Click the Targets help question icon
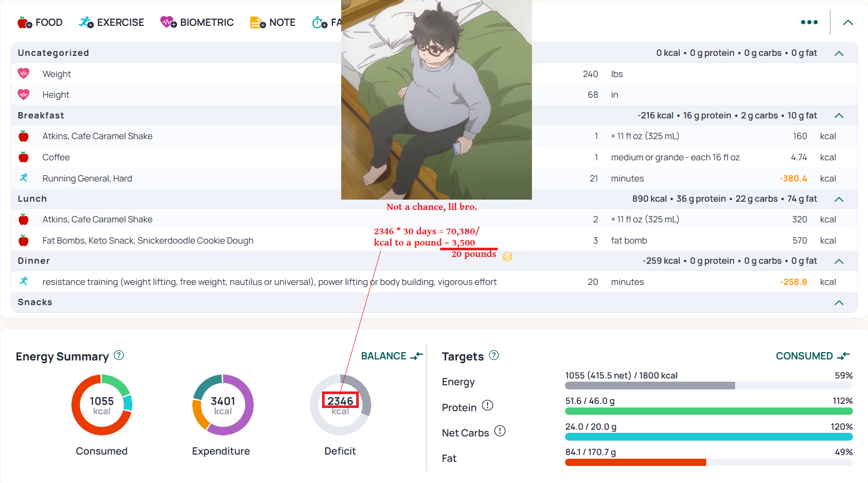The image size is (868, 483). (x=494, y=355)
